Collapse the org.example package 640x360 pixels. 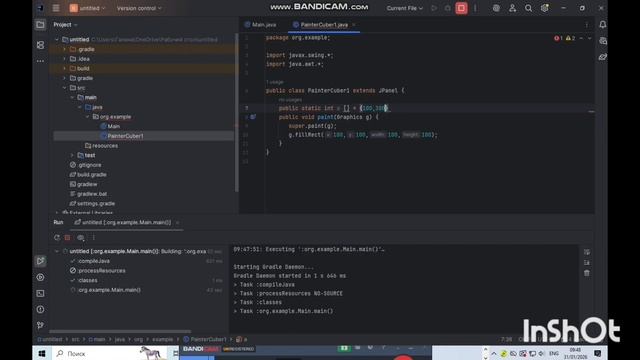[x=87, y=117]
